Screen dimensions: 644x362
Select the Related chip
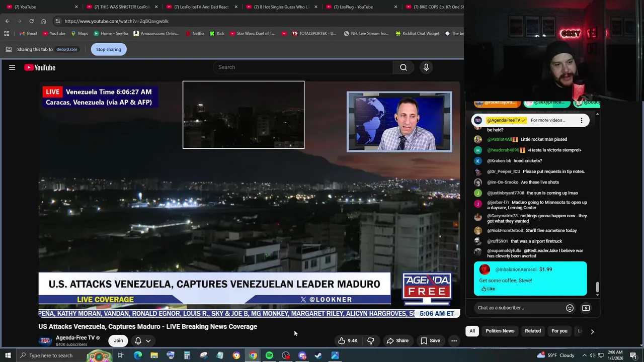pyautogui.click(x=533, y=331)
